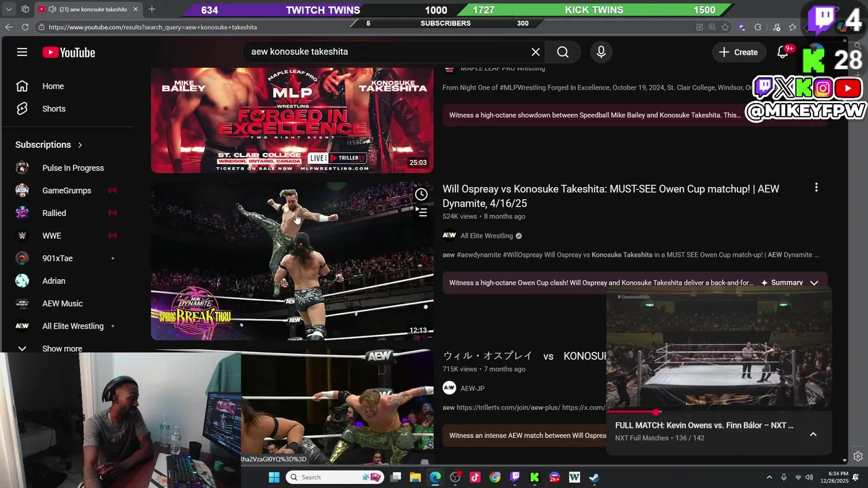Open three-dot menu for Will Ospreay video
Screen dimensions: 868x488
pos(816,187)
